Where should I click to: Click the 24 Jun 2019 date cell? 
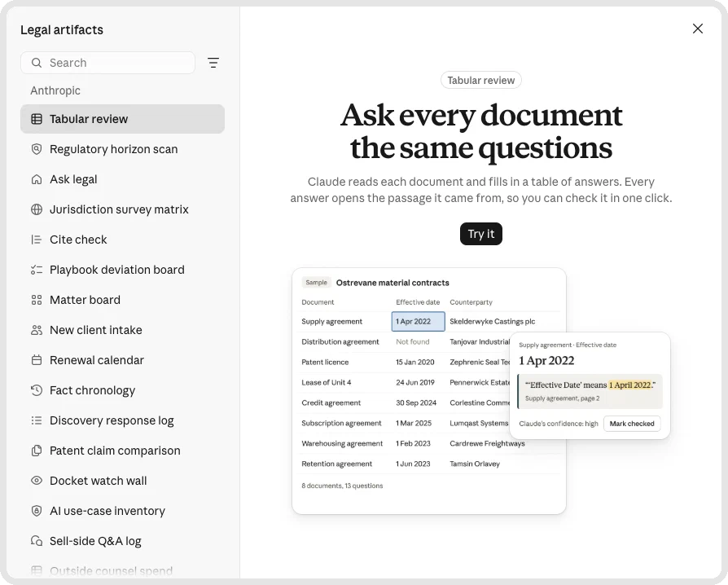coord(415,383)
